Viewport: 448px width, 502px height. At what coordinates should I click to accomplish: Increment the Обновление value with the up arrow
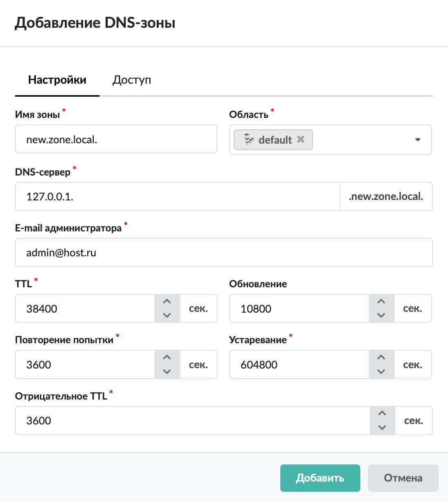[381, 302]
